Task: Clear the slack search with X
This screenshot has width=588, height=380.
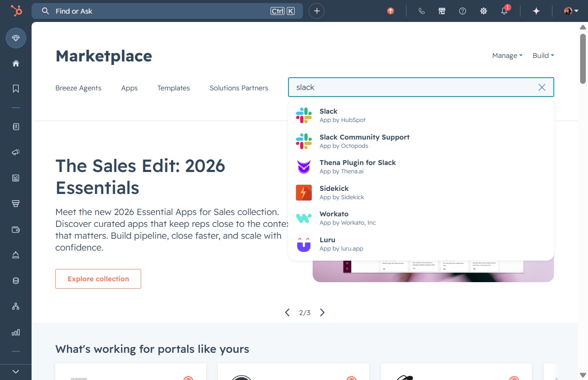Action: [542, 87]
